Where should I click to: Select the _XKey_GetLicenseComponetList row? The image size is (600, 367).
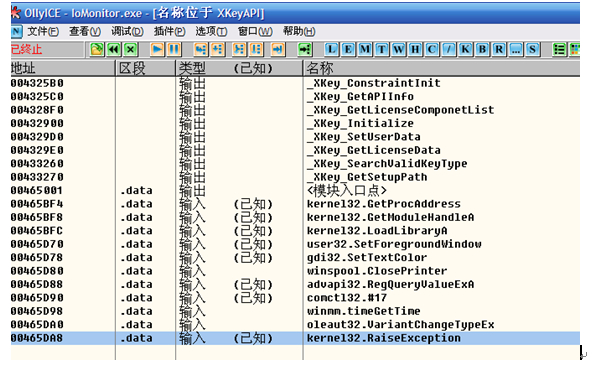pyautogui.click(x=295, y=110)
